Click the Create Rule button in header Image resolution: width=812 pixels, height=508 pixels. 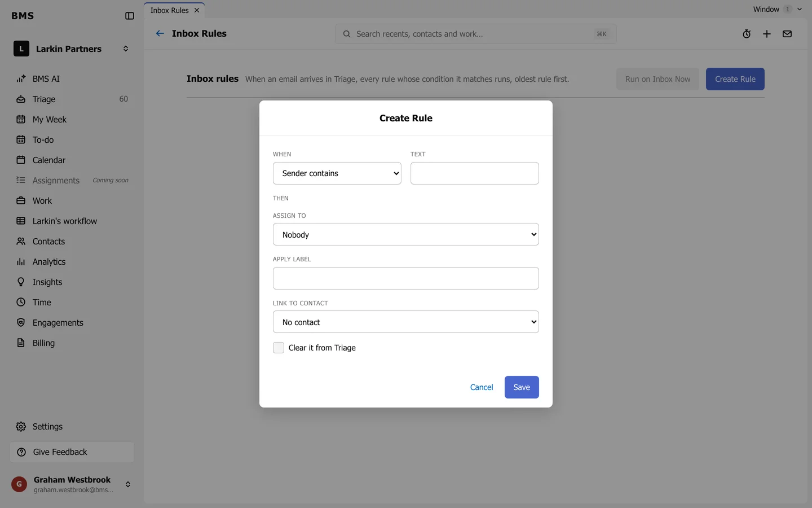[x=735, y=79]
